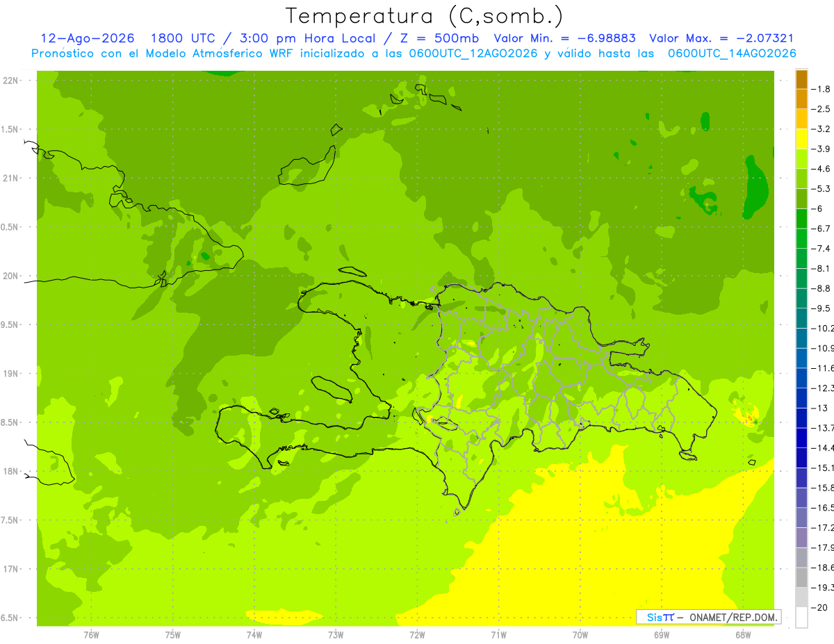834x644 pixels.
Task: Click the '73W' longitude axis label
Action: [336, 635]
